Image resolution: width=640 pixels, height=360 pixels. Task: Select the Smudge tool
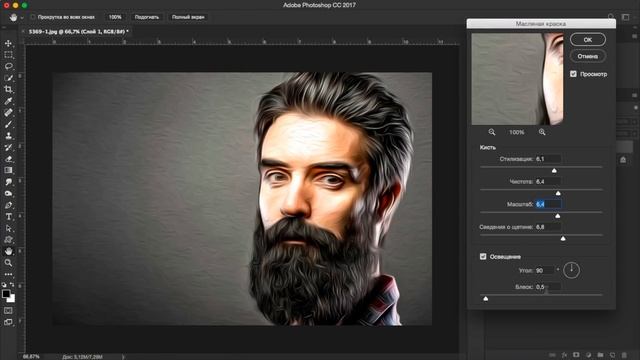tap(8, 182)
